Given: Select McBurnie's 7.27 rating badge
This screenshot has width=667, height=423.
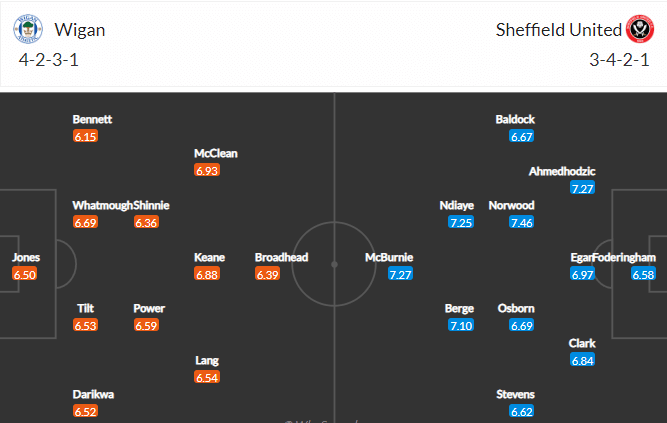Looking at the screenshot, I should pos(400,274).
